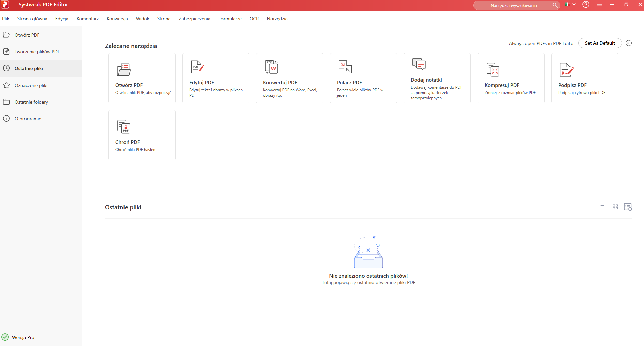
Task: Select Otwórz PDF in the sidebar
Action: (x=41, y=35)
